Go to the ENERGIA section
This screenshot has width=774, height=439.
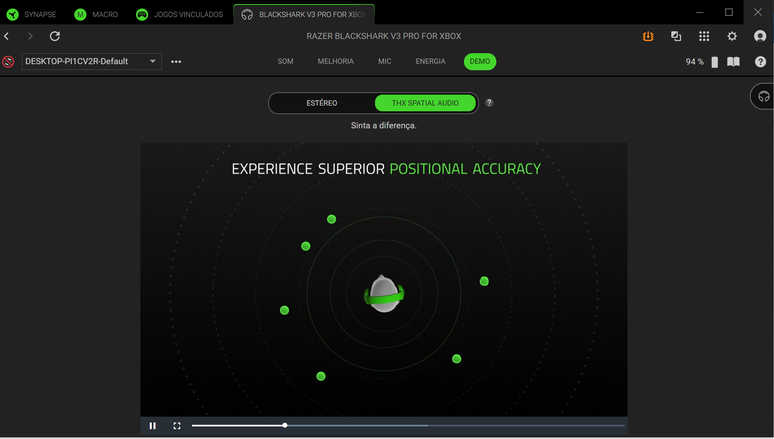coord(430,61)
